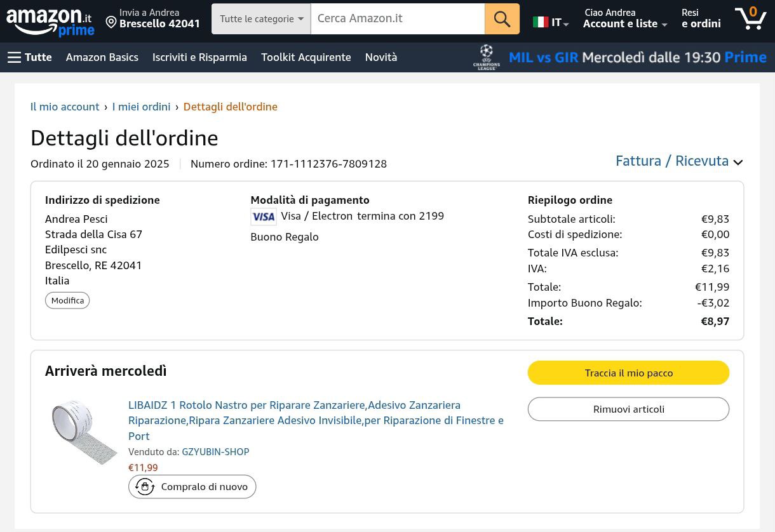Expand the Fattura / Ricevuta menu

click(x=678, y=161)
